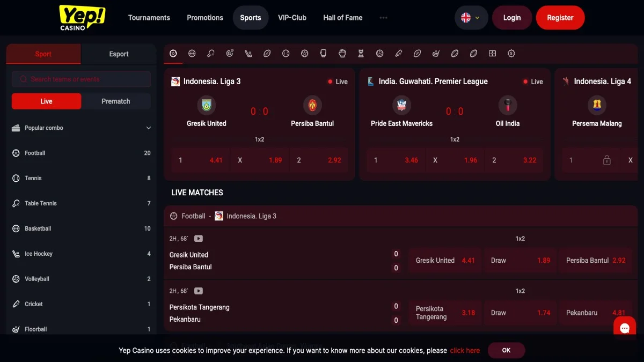644x362 pixels.
Task: Click video stream icon for Gresik United match
Action: (199, 239)
